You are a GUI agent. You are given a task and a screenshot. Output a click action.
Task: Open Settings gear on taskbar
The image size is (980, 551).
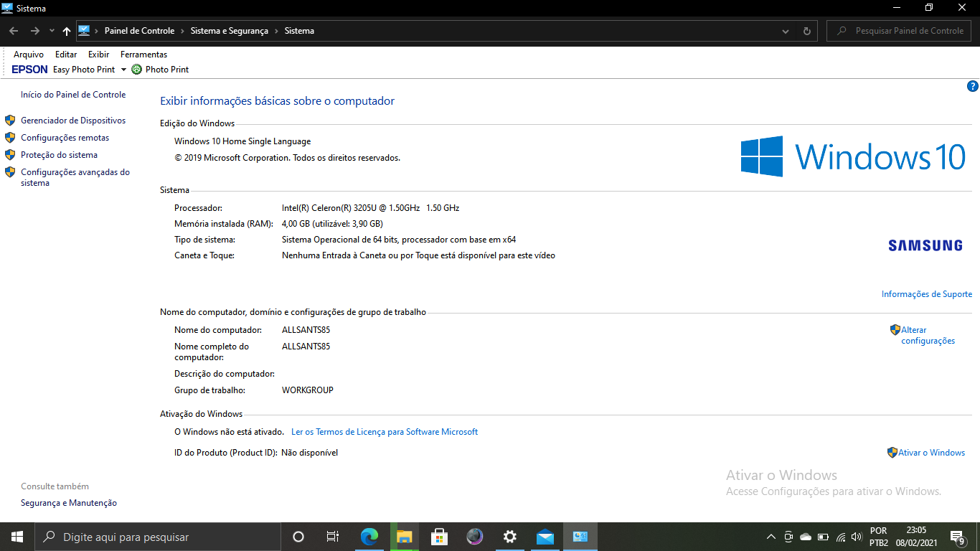tap(510, 537)
